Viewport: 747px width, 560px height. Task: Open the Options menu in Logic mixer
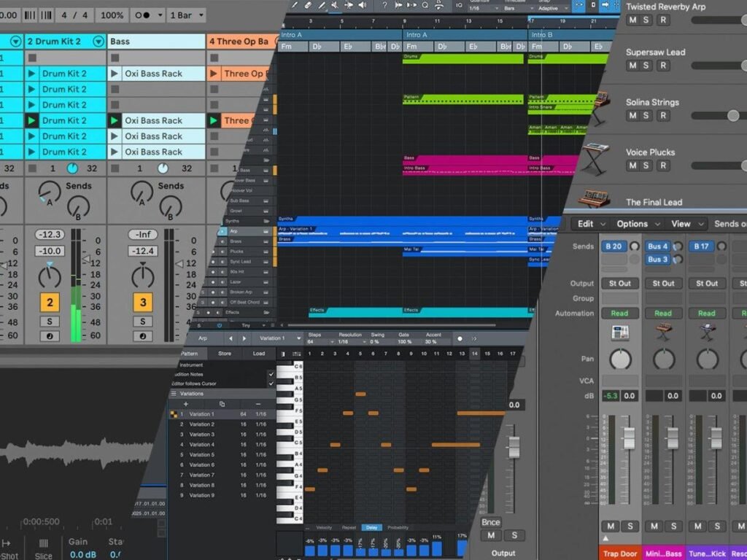(638, 224)
